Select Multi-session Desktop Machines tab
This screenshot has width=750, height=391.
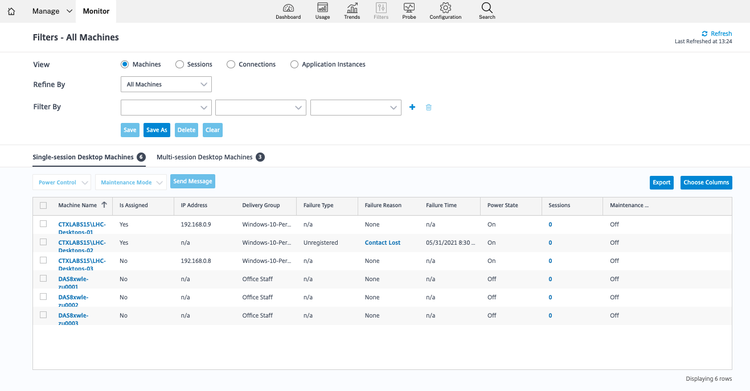tap(210, 157)
